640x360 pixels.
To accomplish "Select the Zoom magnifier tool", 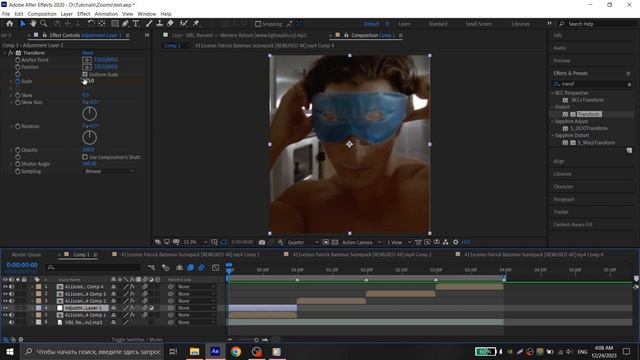I will [44, 24].
